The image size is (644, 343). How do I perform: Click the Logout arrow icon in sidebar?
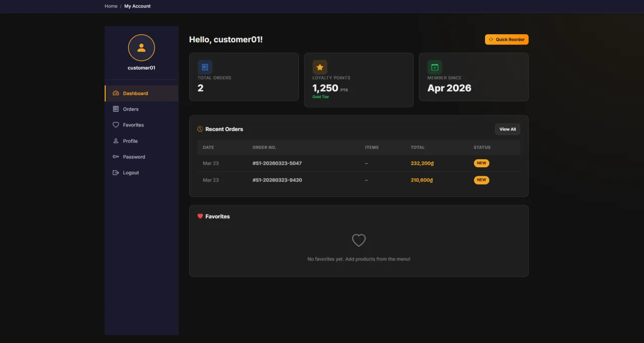[116, 173]
